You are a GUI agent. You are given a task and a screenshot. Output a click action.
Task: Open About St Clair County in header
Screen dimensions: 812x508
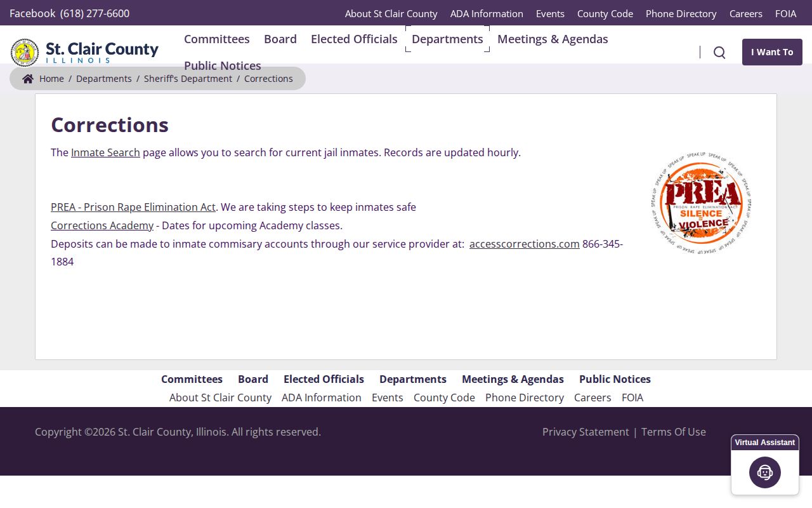coord(391,13)
